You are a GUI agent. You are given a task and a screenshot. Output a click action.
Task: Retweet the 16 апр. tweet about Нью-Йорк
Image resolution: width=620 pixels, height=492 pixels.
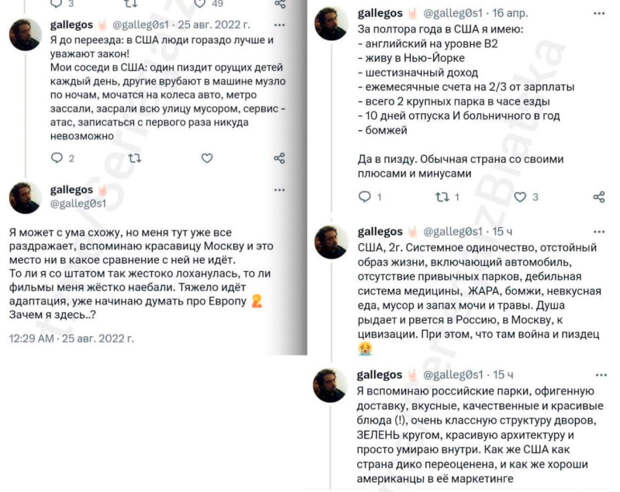[442, 197]
